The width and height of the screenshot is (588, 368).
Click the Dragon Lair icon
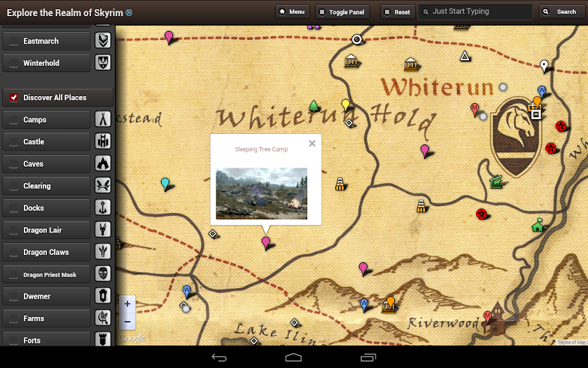pos(103,229)
